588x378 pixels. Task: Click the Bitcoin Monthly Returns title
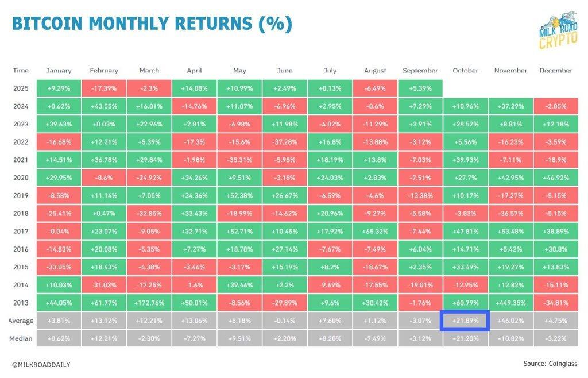[x=152, y=24]
